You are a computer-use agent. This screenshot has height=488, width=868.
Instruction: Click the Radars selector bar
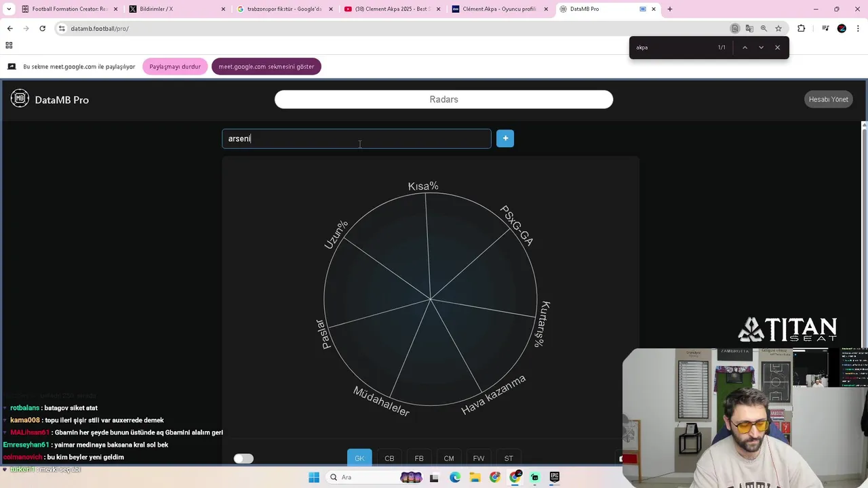(x=443, y=99)
